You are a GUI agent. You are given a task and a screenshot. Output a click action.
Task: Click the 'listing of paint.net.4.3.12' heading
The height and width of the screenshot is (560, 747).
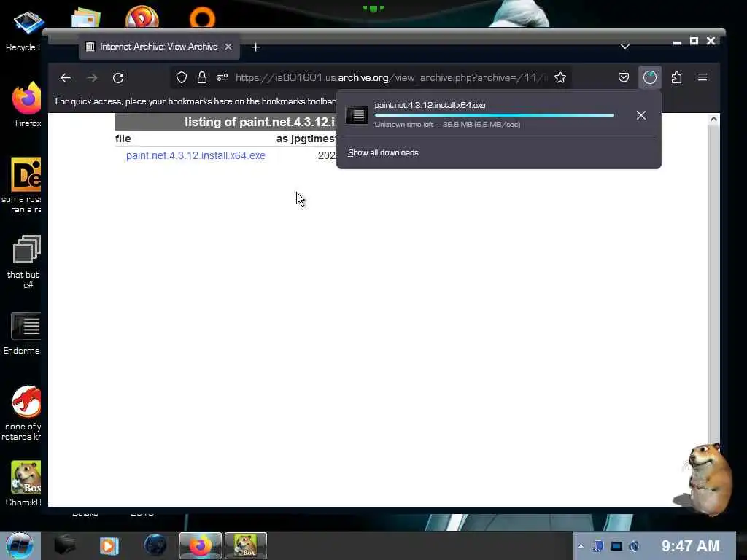260,122
